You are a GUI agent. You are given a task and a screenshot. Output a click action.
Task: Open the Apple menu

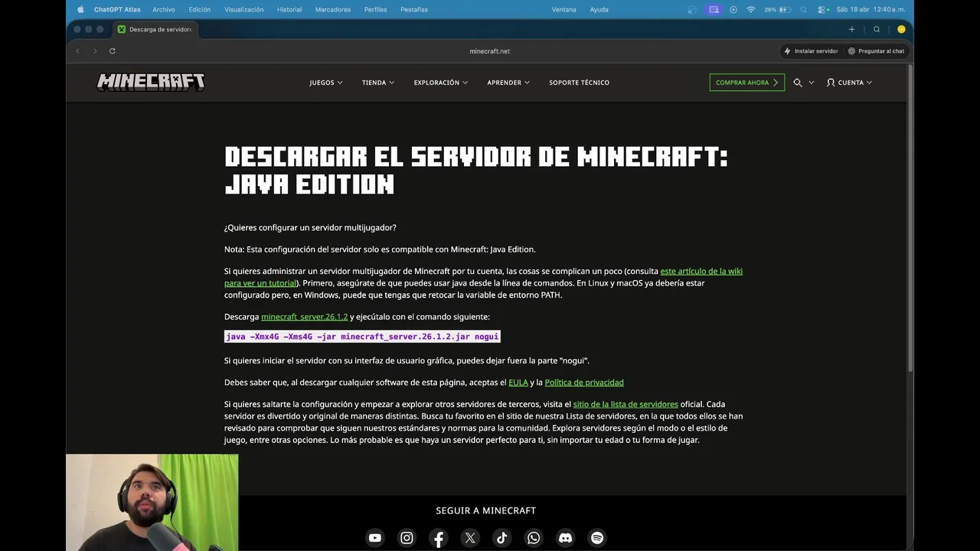[x=80, y=9]
